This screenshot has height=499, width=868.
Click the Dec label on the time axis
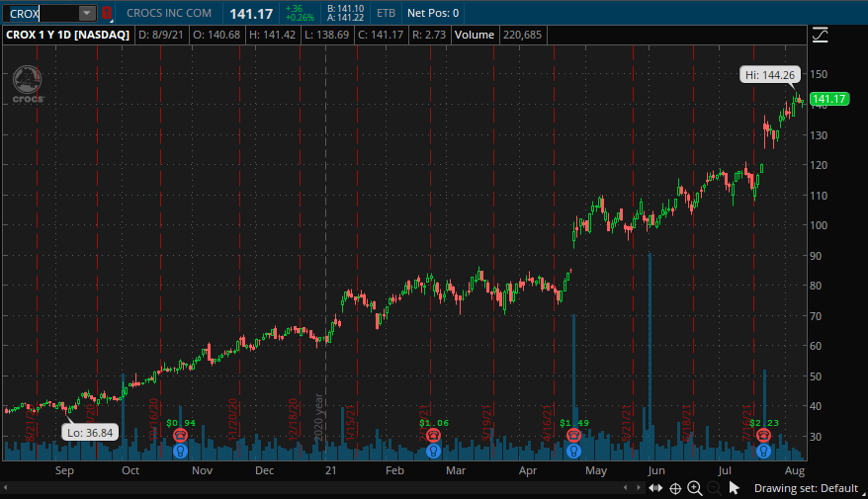pos(264,470)
